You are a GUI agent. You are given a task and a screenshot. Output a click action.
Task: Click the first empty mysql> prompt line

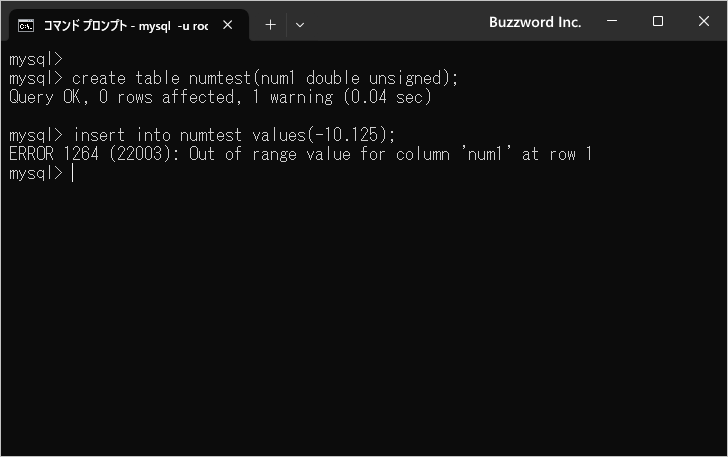[35, 59]
